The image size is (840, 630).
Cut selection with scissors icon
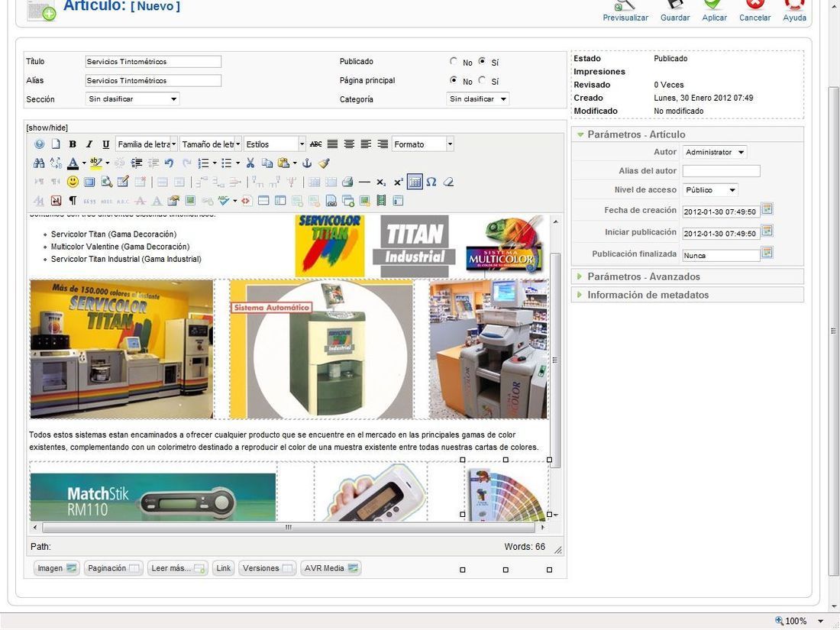[x=250, y=163]
